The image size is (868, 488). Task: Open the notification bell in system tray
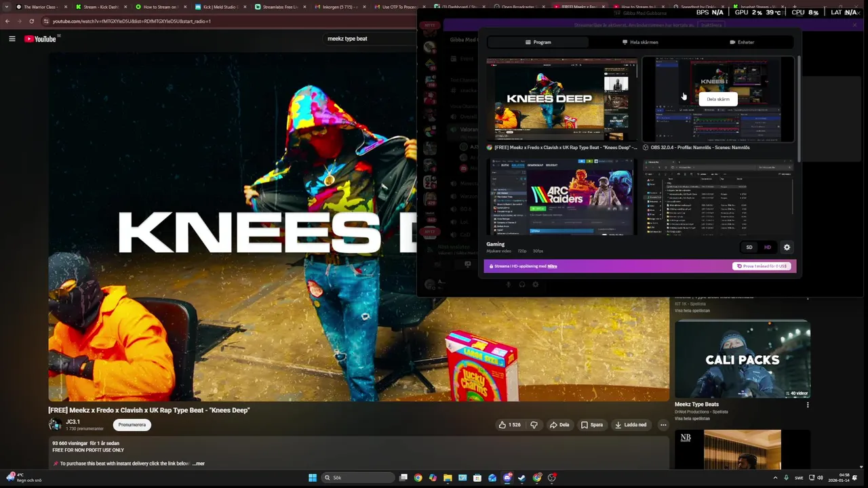[x=855, y=478]
